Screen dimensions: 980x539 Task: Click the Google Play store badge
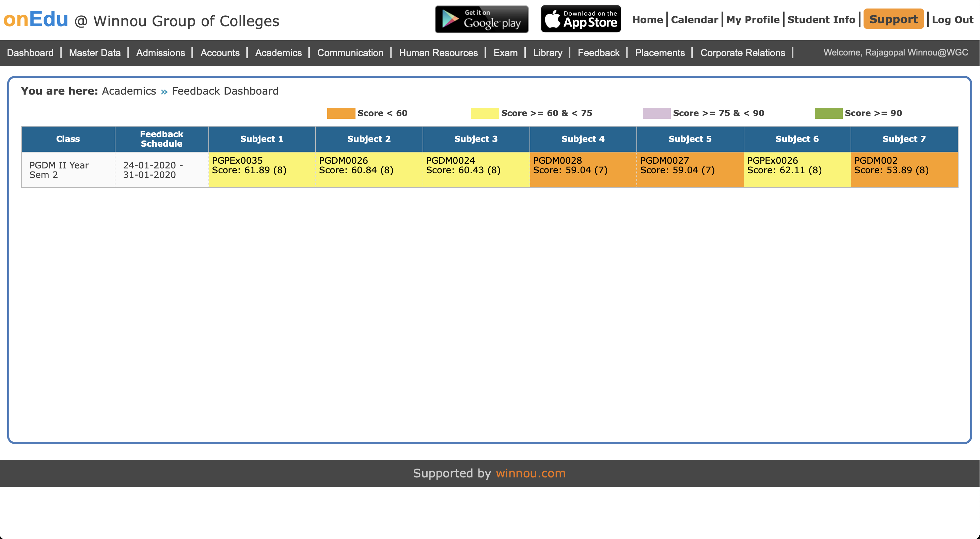(x=481, y=19)
